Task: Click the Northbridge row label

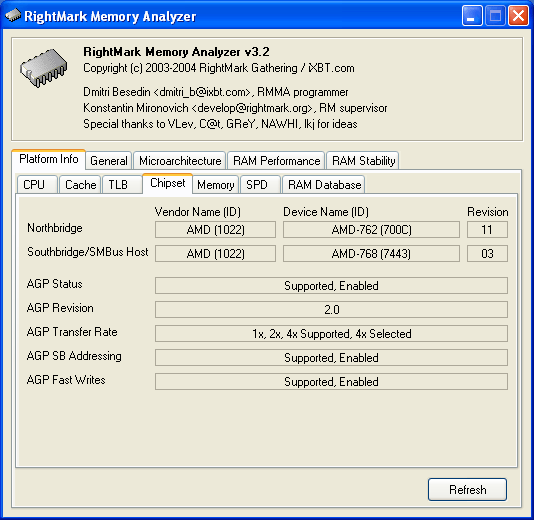Action: [55, 228]
